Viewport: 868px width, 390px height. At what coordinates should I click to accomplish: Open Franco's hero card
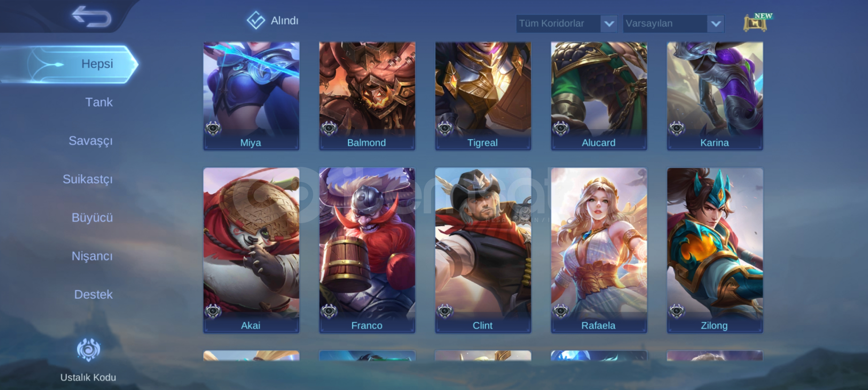[367, 250]
